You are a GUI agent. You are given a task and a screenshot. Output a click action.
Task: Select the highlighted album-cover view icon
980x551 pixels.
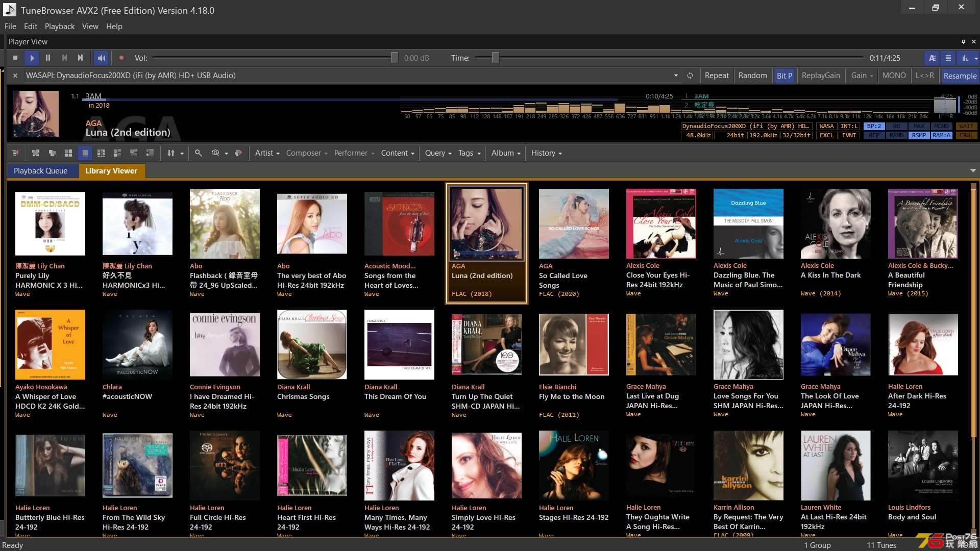point(85,153)
